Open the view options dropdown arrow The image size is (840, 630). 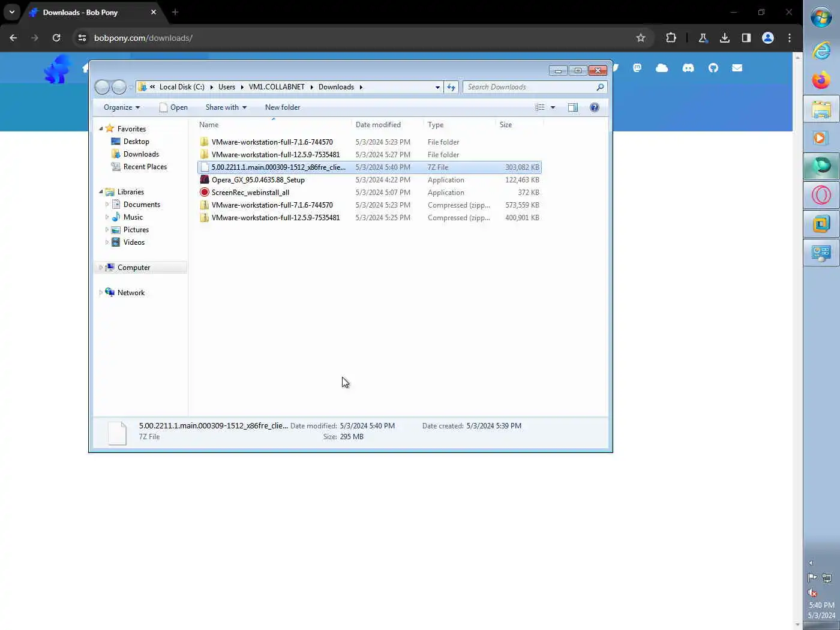[x=553, y=107]
